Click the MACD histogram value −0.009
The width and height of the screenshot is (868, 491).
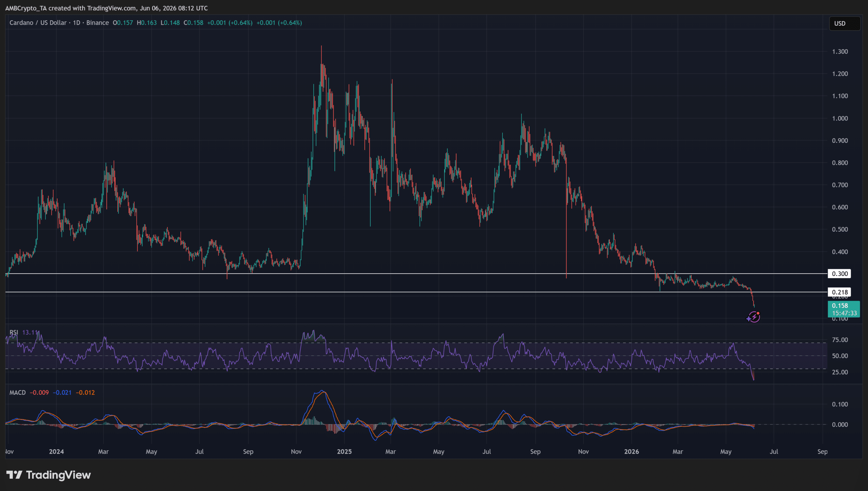point(39,392)
